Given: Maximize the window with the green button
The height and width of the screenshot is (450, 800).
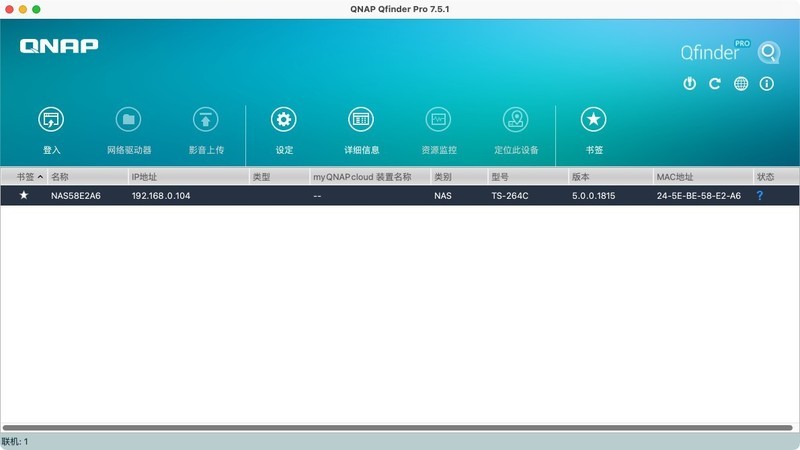Looking at the screenshot, I should 36,9.
